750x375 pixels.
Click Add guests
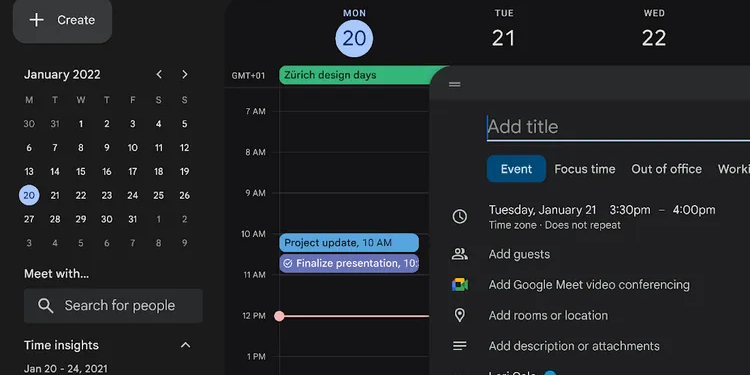pos(519,254)
